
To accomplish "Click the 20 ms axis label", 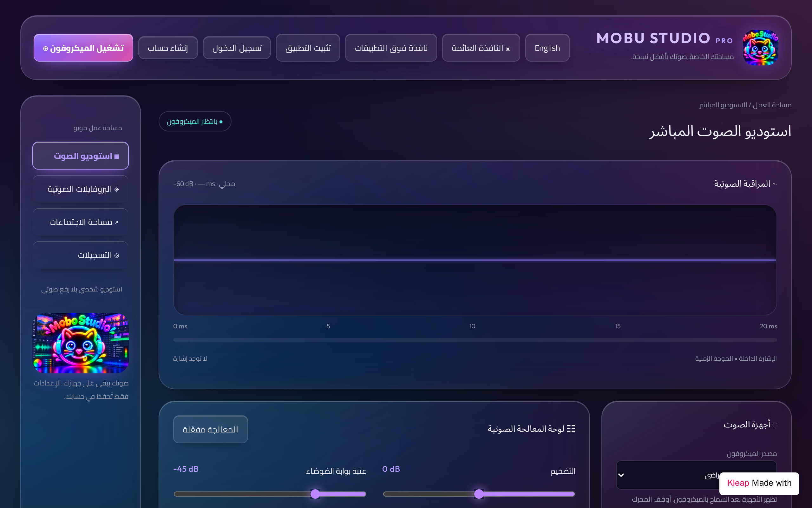I will coord(768,326).
